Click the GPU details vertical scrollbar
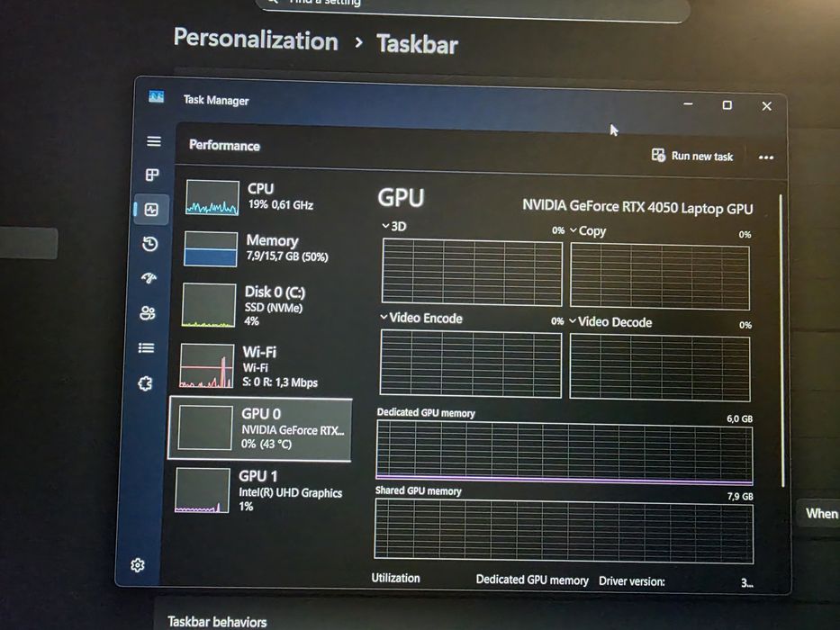 click(x=781, y=341)
